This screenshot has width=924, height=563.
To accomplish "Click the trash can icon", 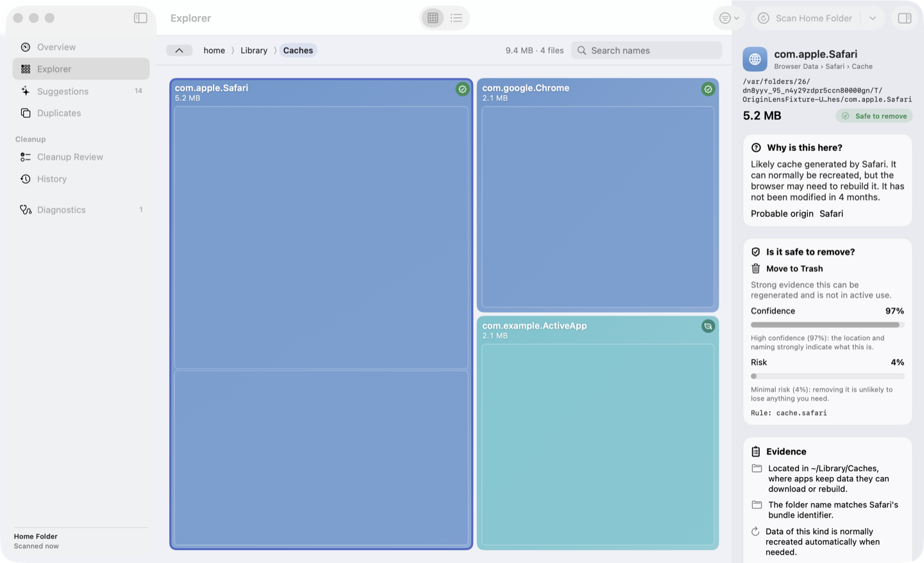I will (x=756, y=269).
